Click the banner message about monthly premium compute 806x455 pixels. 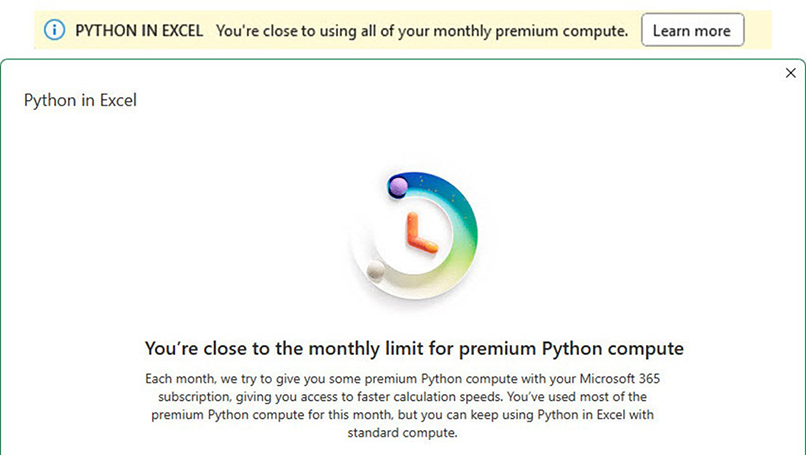click(x=422, y=31)
